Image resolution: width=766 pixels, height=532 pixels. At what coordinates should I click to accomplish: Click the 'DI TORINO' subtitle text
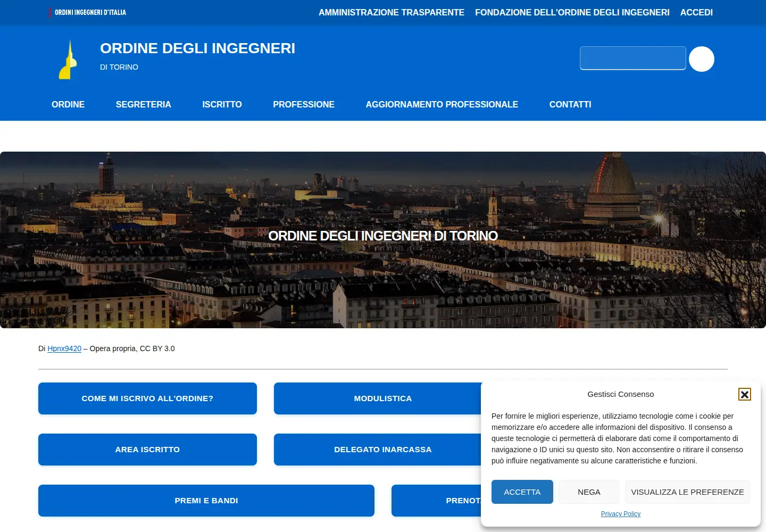pyautogui.click(x=119, y=67)
